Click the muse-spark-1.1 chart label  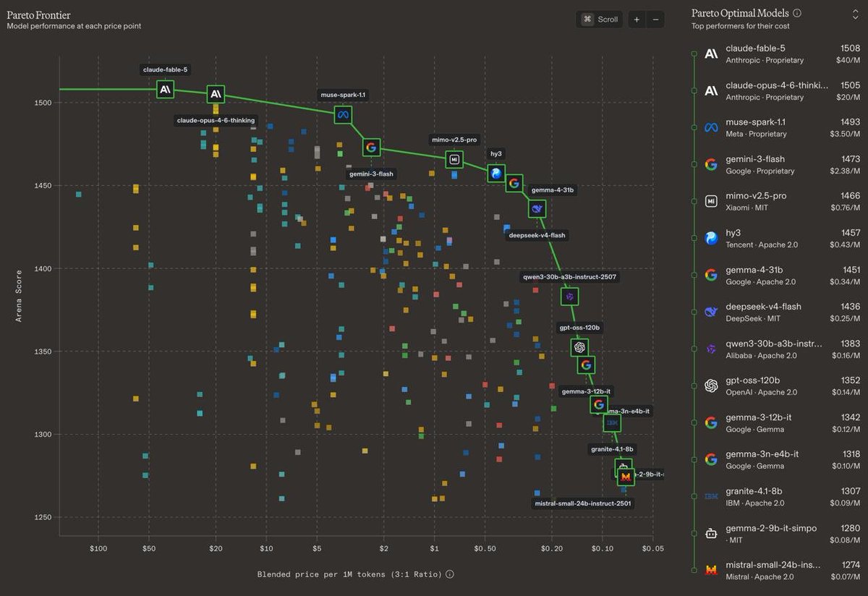tap(344, 95)
